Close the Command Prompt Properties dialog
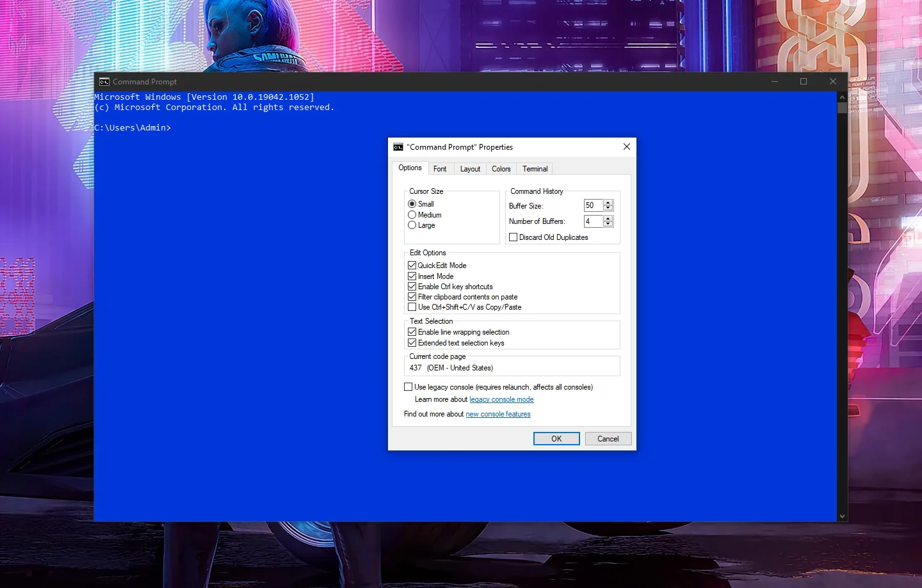 (627, 147)
